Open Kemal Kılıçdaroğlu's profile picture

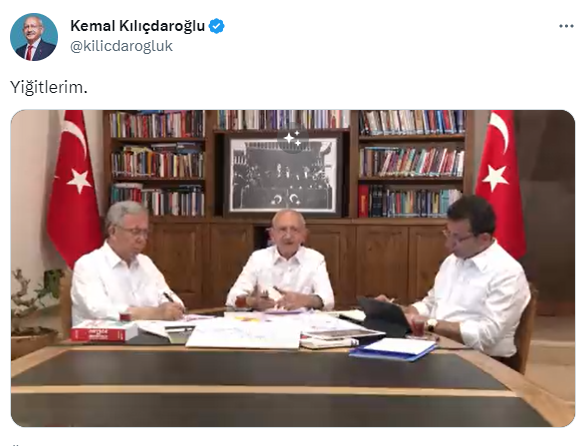click(x=34, y=37)
